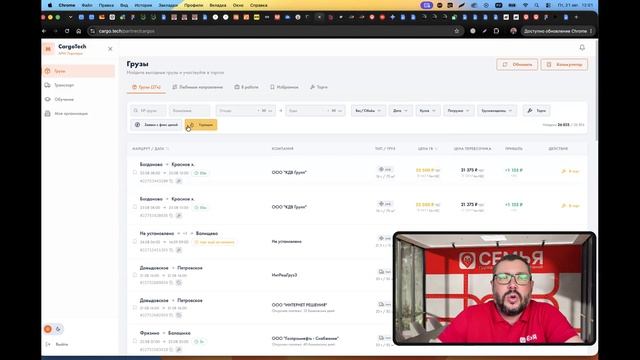Viewport: 640px width, 360px height.
Task: Switch to the Избранное tab
Action: pos(284,87)
